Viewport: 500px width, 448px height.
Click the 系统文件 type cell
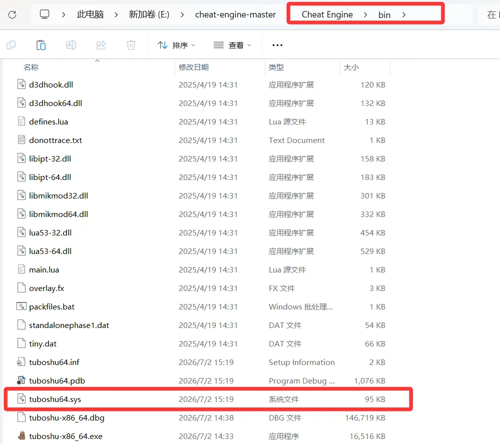284,399
